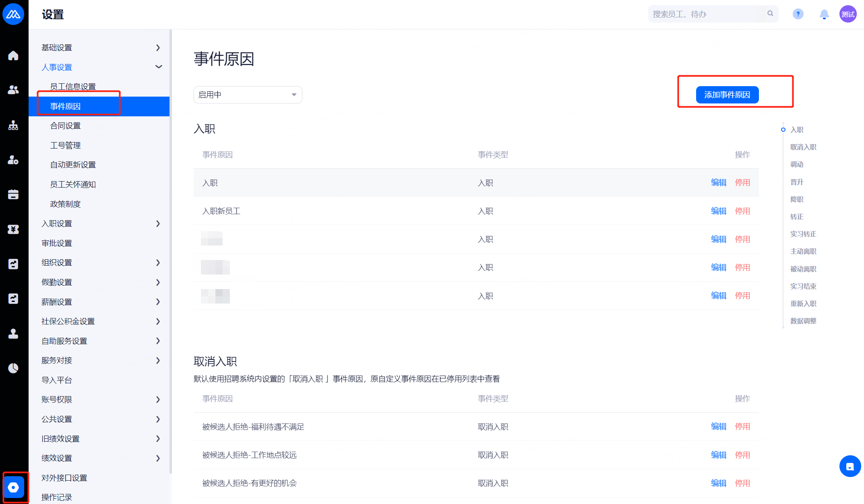
Task: Jump to 数据调整 anchor in right navigation
Action: pyautogui.click(x=803, y=321)
